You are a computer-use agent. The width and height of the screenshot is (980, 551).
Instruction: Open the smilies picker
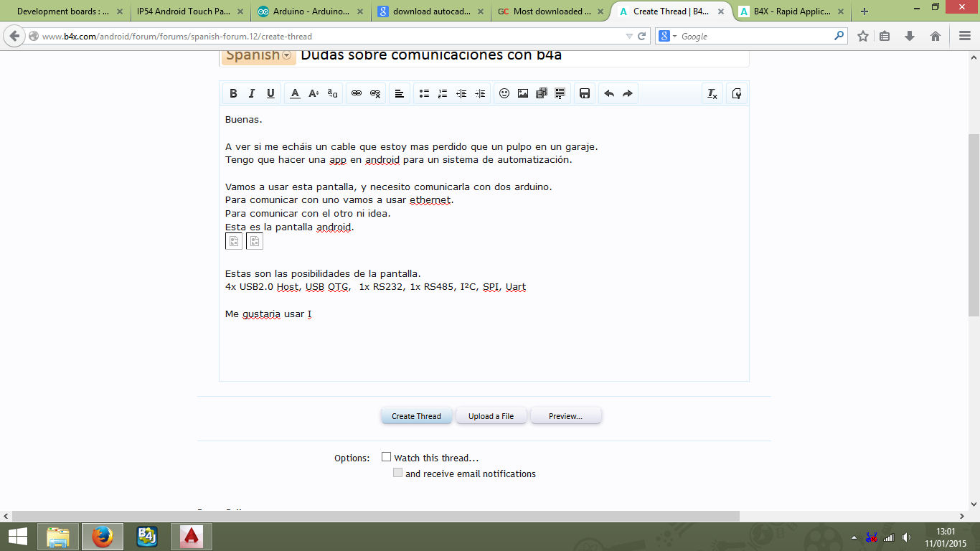point(504,93)
